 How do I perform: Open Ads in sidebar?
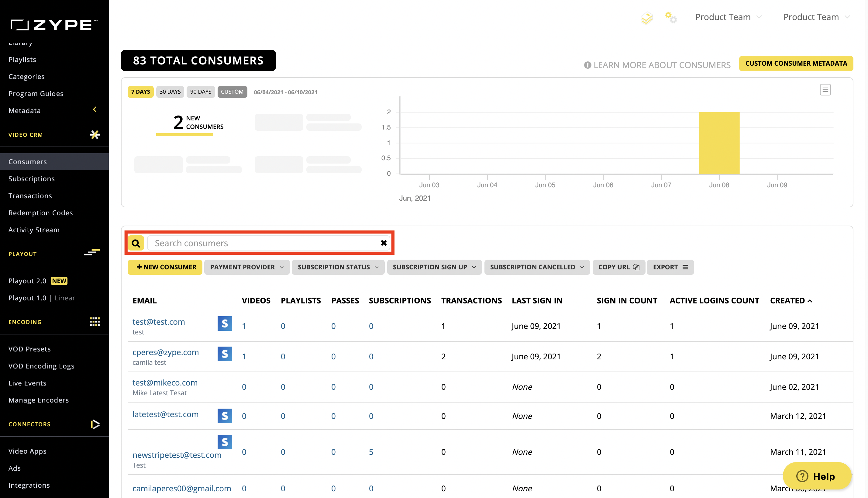point(14,468)
